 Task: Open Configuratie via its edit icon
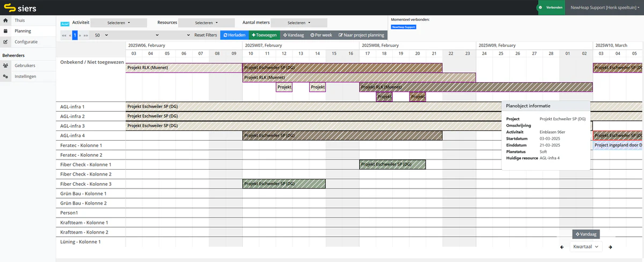(5, 41)
